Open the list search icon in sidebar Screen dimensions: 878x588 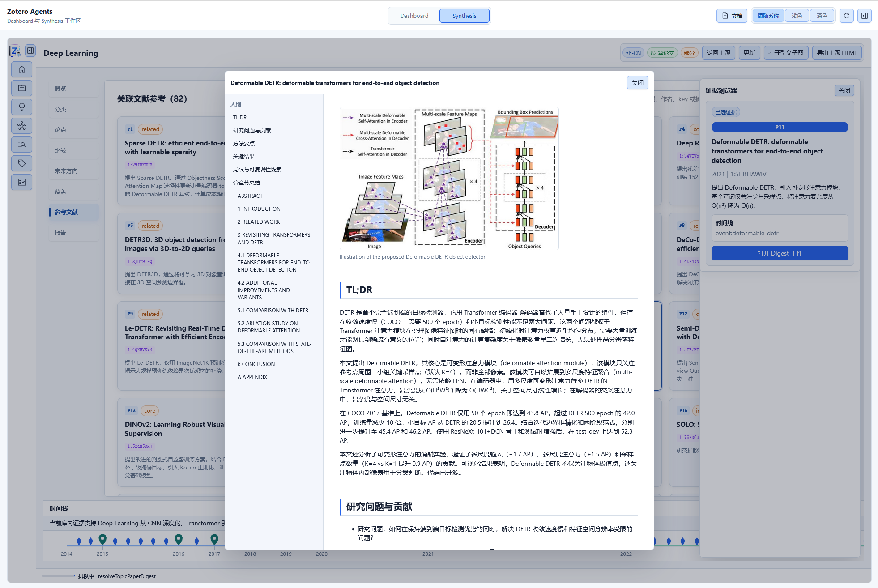tap(21, 145)
